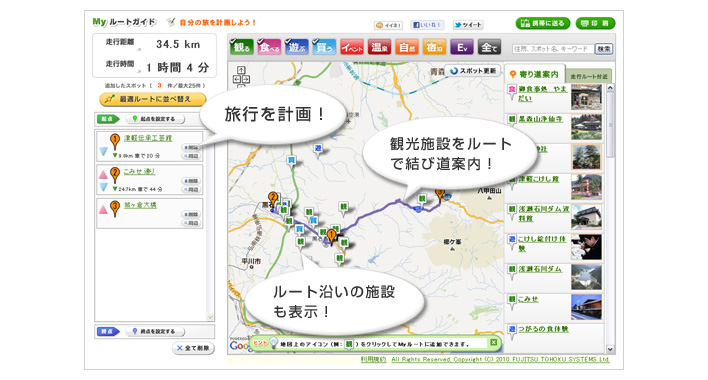Viewport: 708px width, 380px height.
Task: Click the 御食事処 やまだい thumbnail
Action: pyautogui.click(x=586, y=97)
